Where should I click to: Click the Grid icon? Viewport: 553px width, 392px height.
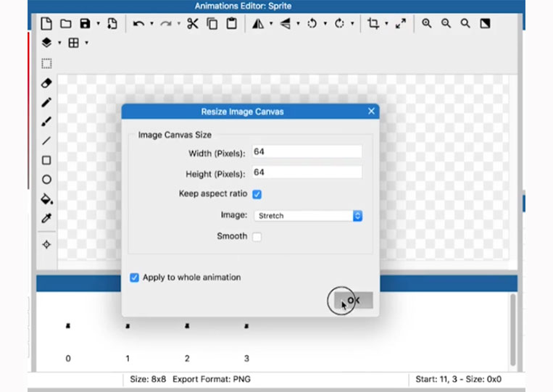tap(74, 43)
